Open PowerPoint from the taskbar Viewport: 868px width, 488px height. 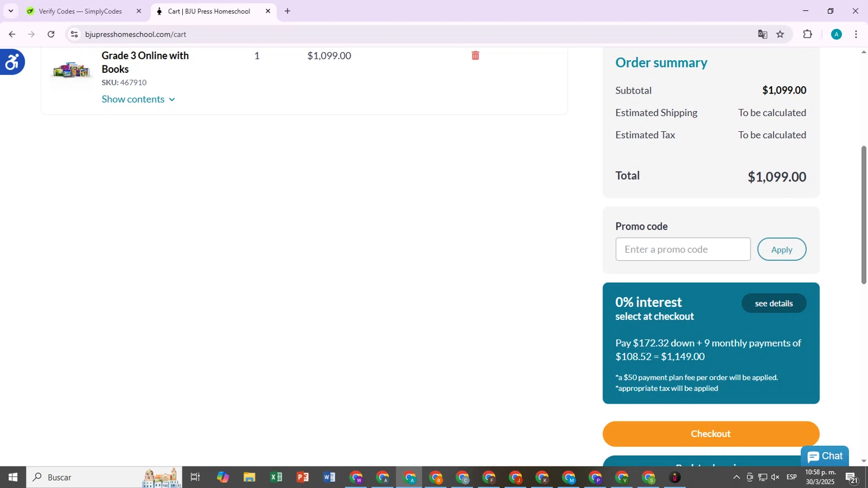coord(303,477)
